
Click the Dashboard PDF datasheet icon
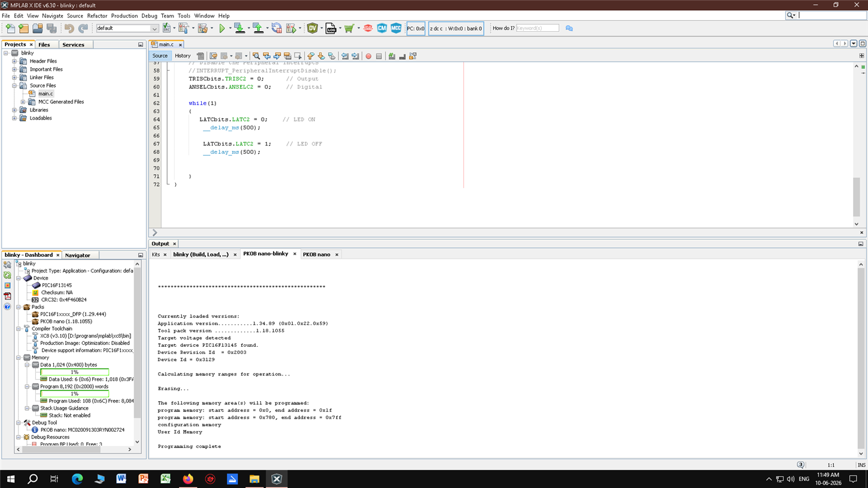(x=7, y=296)
